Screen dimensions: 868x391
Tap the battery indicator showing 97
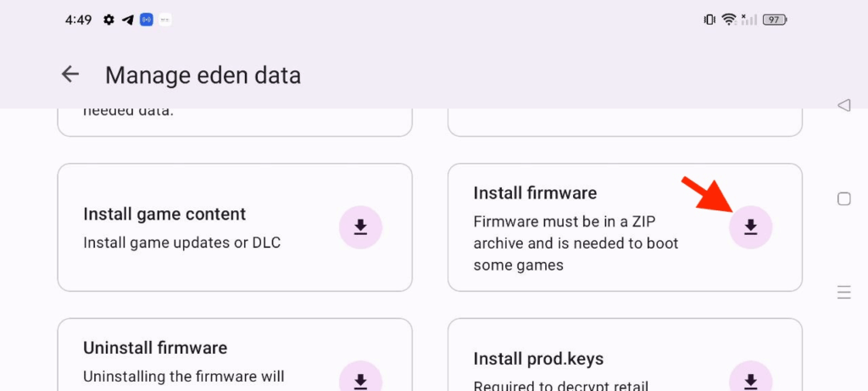coord(775,20)
